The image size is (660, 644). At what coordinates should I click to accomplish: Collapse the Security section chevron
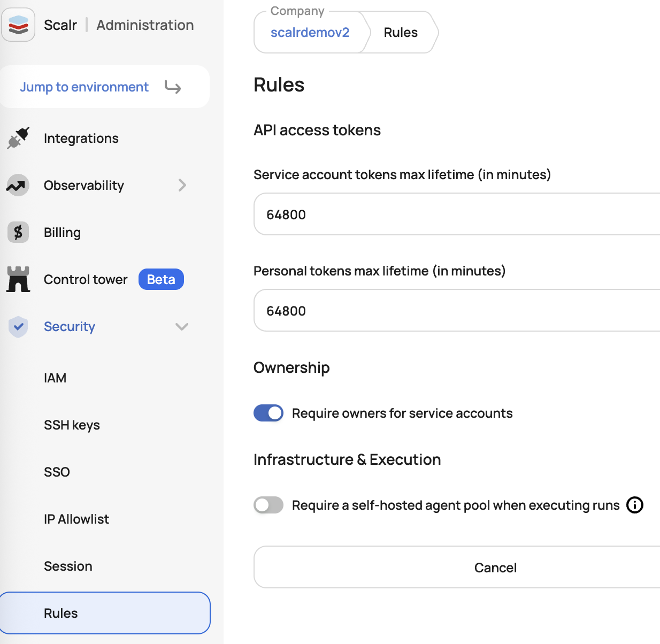pyautogui.click(x=182, y=326)
